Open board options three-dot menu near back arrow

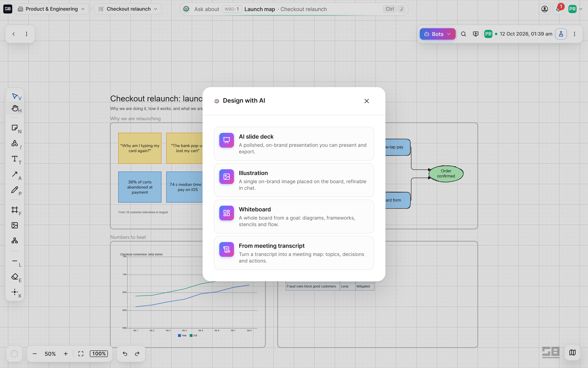click(27, 34)
